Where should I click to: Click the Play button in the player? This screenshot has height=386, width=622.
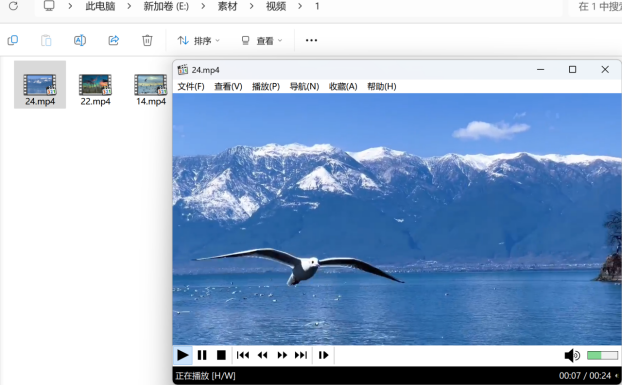click(x=183, y=355)
